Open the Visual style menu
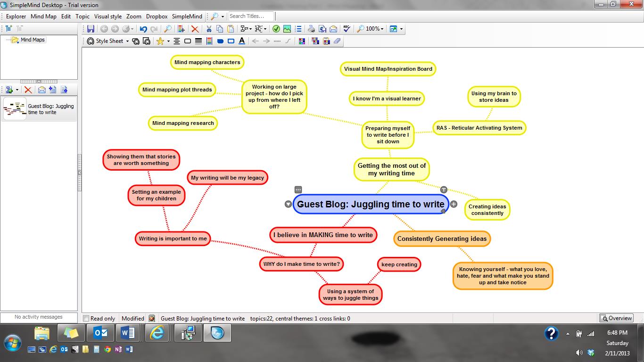This screenshot has width=644, height=362. click(108, 16)
